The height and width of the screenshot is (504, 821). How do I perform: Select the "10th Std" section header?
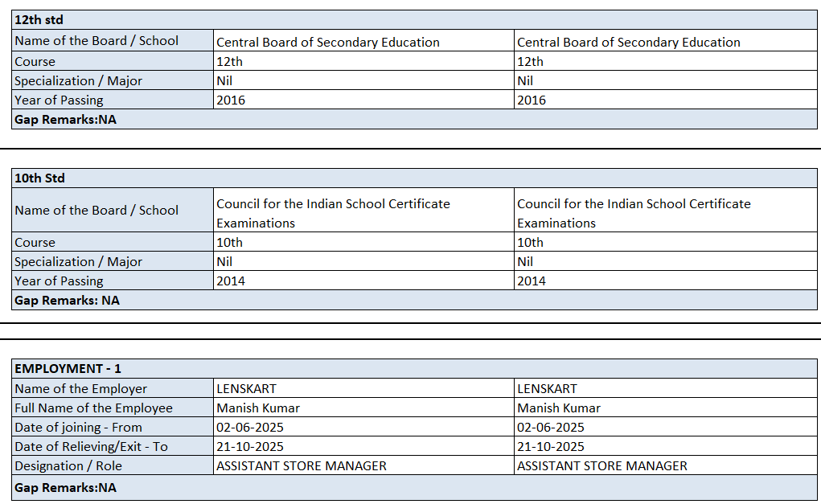(40, 178)
